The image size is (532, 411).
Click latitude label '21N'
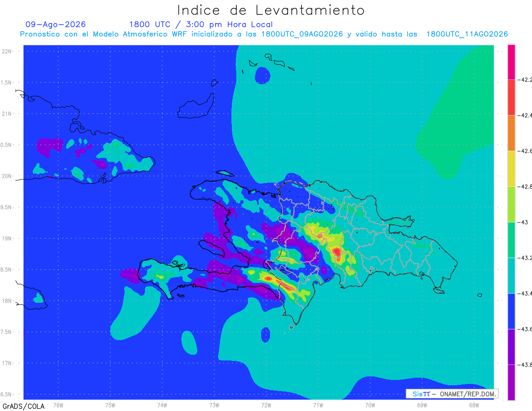(8, 114)
